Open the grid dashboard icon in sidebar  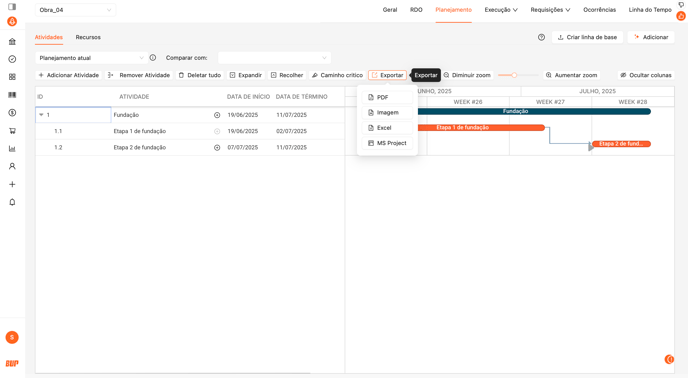12,77
